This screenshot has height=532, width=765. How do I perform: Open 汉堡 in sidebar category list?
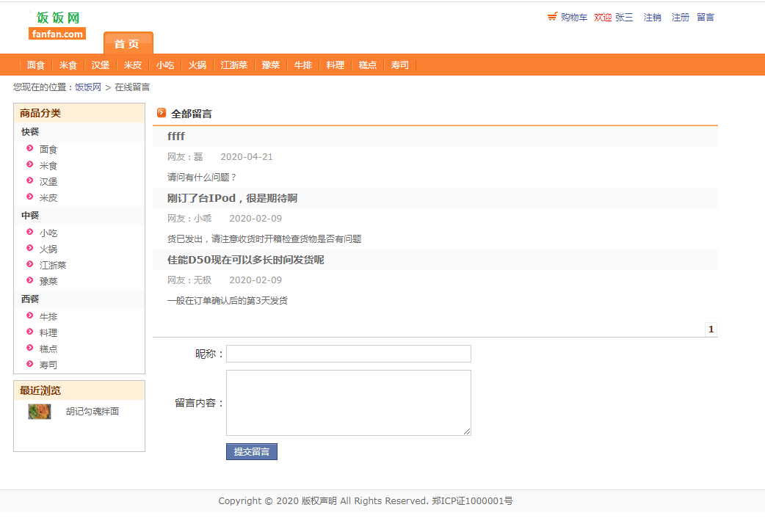48,181
